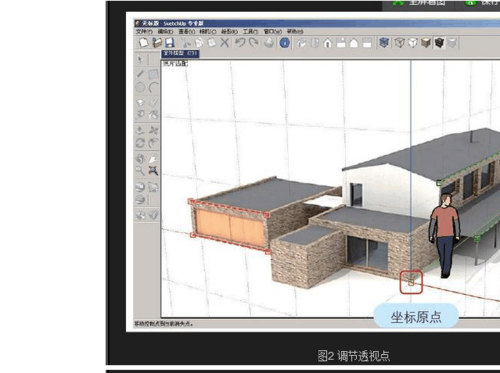Select the Rotate tool
The height and width of the screenshot is (373, 500).
[140, 143]
